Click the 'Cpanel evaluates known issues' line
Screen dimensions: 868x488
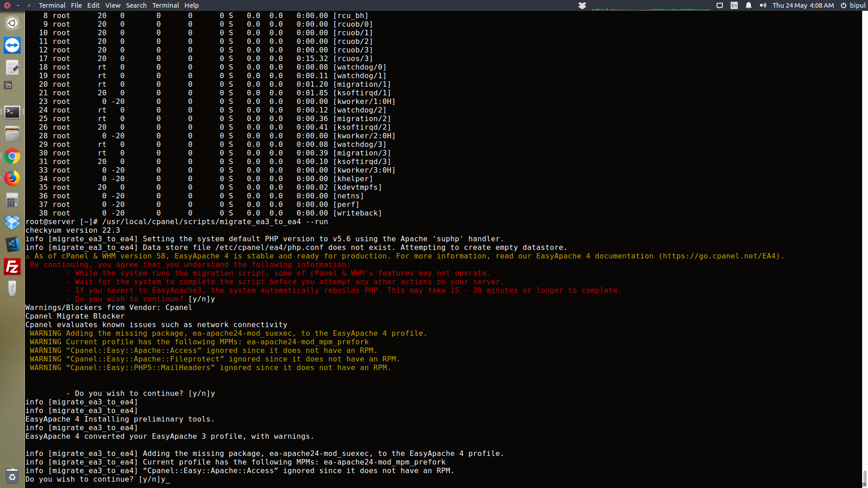(156, 325)
